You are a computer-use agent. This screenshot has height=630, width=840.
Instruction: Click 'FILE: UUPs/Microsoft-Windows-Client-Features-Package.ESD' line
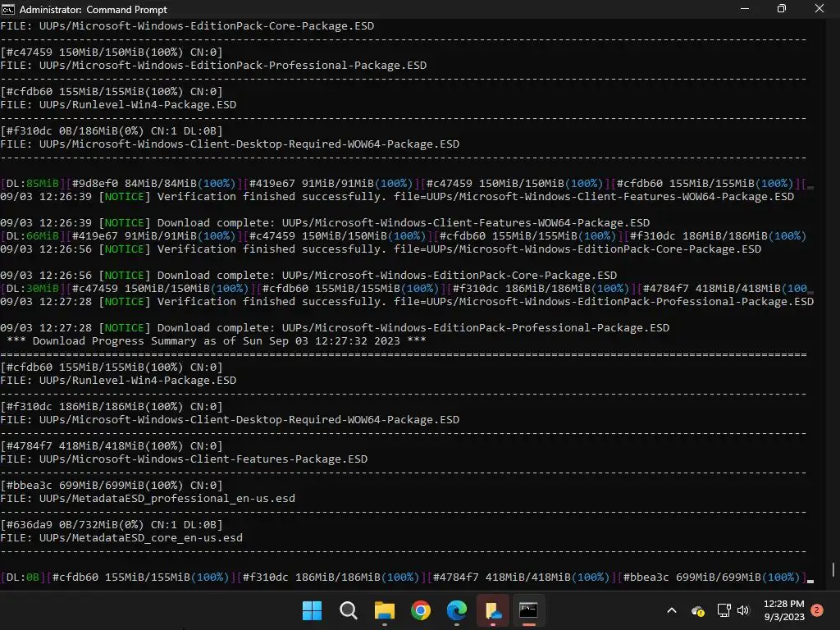coord(185,459)
